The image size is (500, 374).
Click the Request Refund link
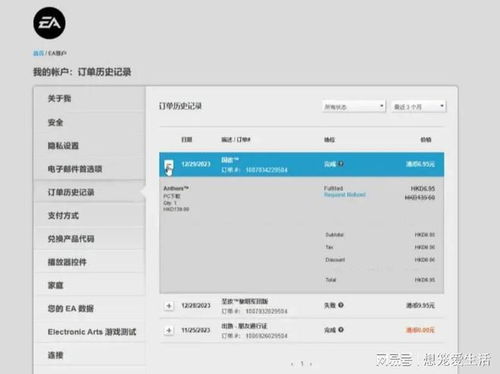[x=345, y=195]
